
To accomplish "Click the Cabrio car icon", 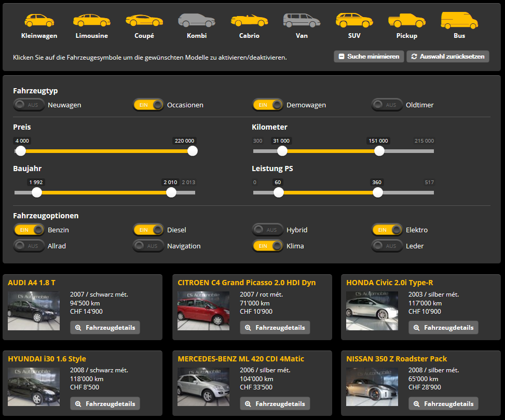I will point(249,21).
